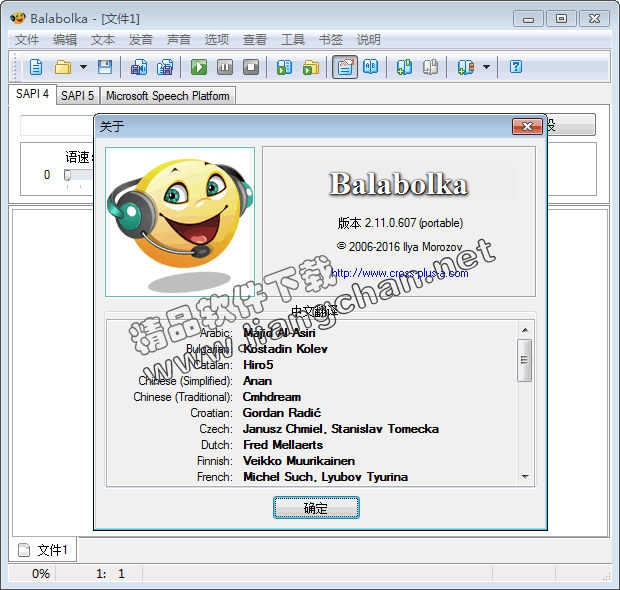Viewport: 620px width, 590px height.
Task: Switch to the SAPI 4 tab
Action: coord(32,94)
